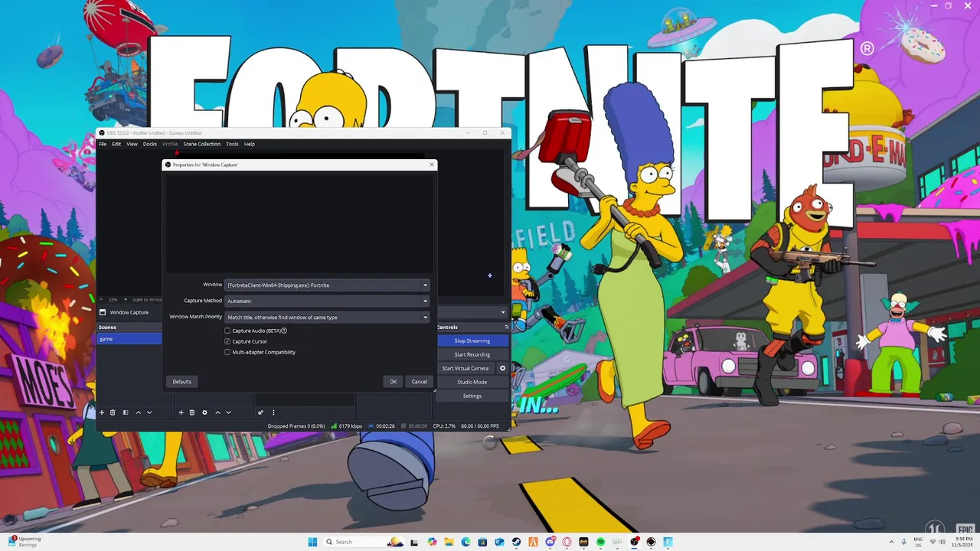
Task: Move the scene up with the arrow icon
Action: (139, 412)
